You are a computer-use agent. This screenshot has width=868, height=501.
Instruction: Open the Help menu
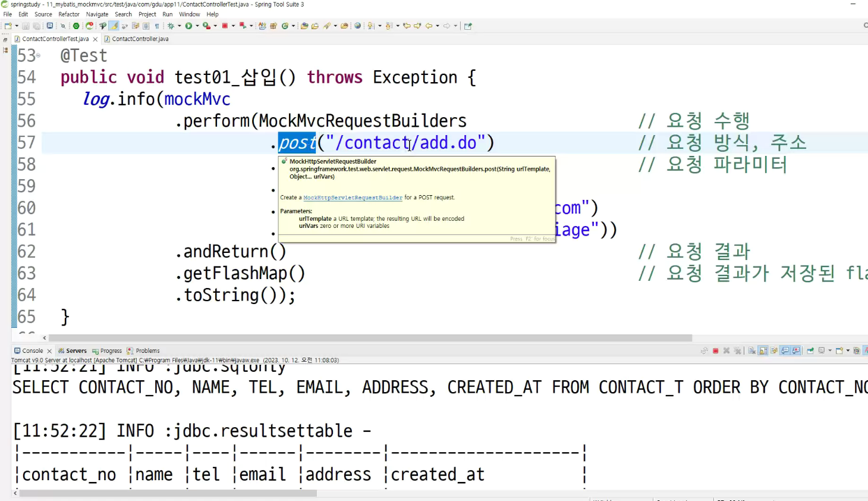[213, 14]
